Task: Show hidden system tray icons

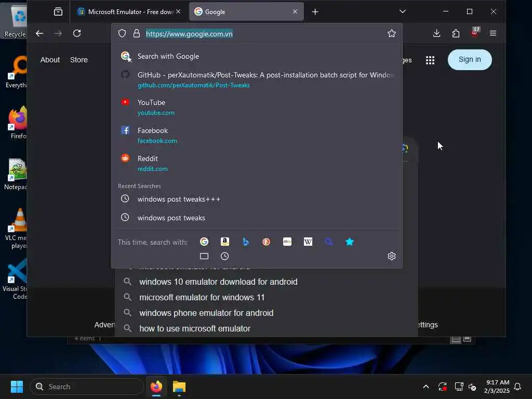Action: pyautogui.click(x=426, y=387)
